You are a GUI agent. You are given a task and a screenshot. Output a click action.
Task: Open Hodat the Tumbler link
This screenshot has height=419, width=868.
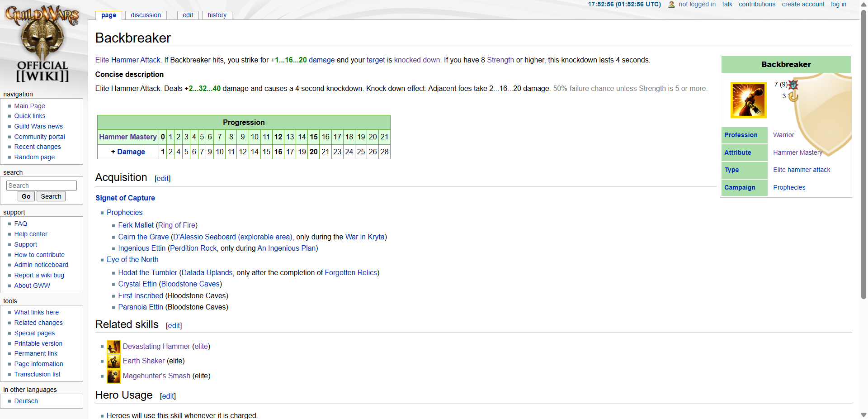[147, 272]
